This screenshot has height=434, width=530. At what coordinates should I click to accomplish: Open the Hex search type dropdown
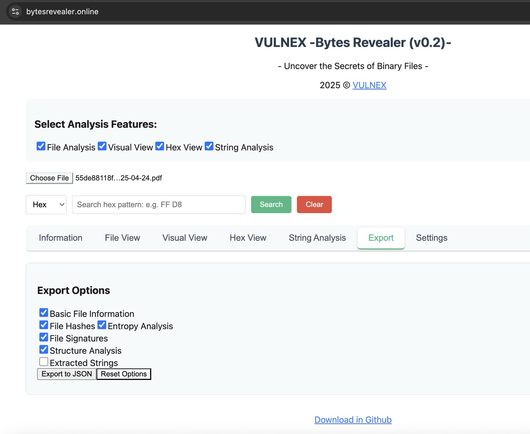[46, 204]
